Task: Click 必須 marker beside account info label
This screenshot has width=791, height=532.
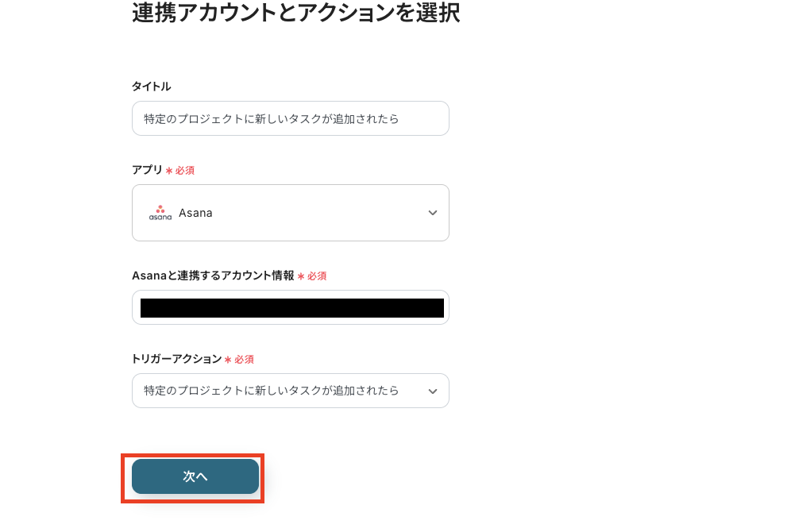Action: [x=317, y=276]
